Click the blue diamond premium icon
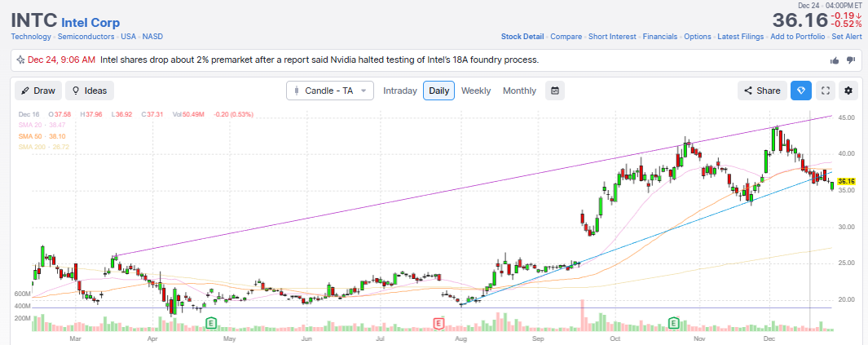This screenshot has height=345, width=868. coord(801,91)
